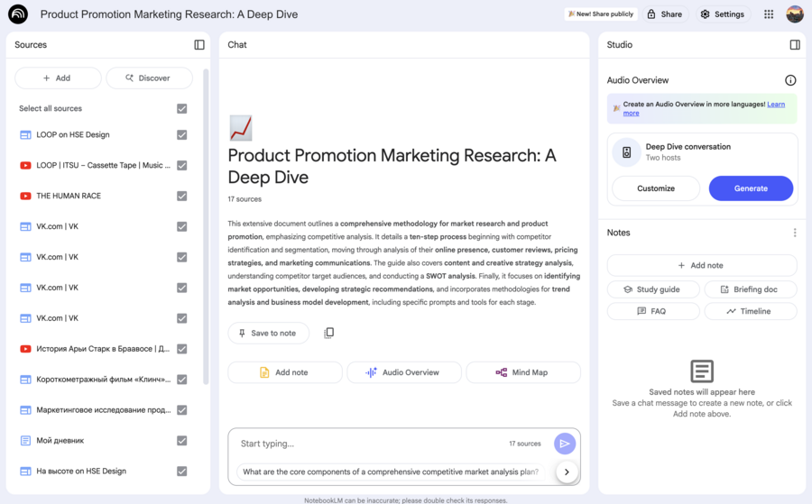Uncheck the LOOP on HSE Design source
Screen dimensions: 812x504
tap(182, 135)
